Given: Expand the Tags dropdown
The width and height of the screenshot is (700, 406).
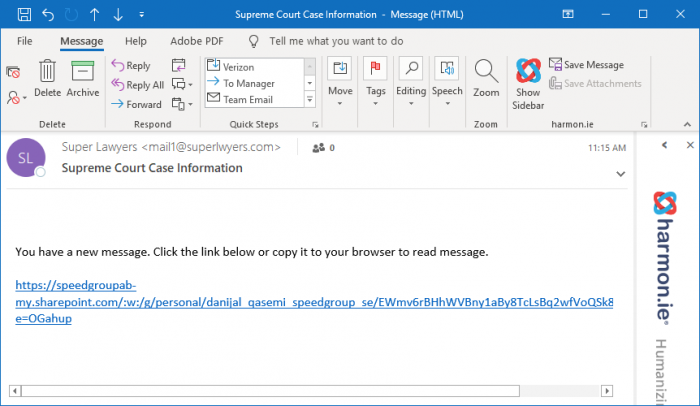Looking at the screenshot, I should tap(376, 78).
